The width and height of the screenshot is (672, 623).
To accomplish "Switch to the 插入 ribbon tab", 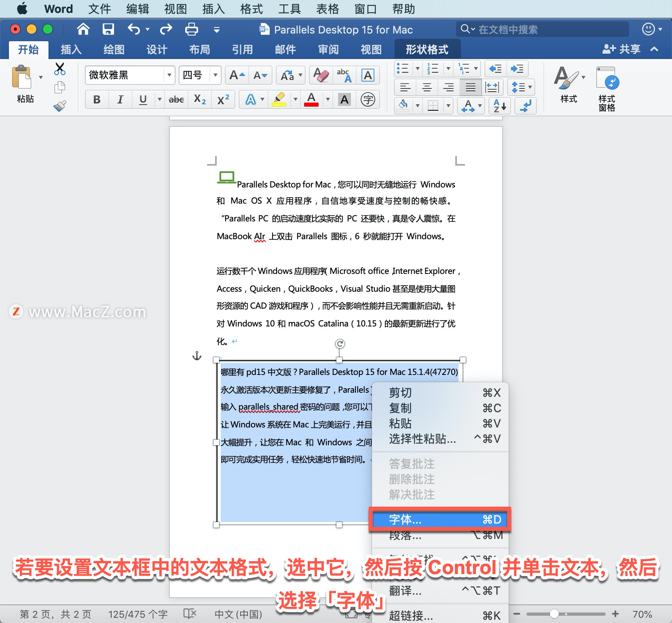I will (71, 50).
